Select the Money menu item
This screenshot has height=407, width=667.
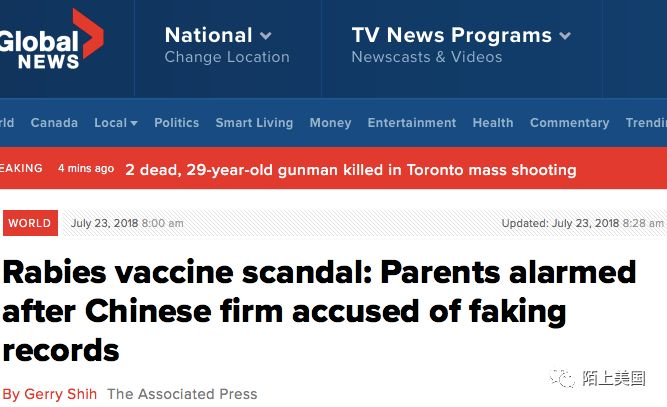click(330, 123)
